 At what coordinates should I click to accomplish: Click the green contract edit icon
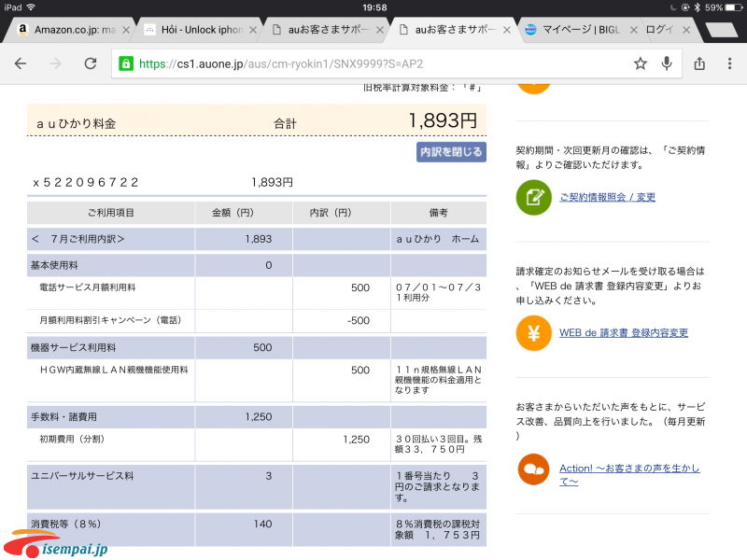click(533, 197)
